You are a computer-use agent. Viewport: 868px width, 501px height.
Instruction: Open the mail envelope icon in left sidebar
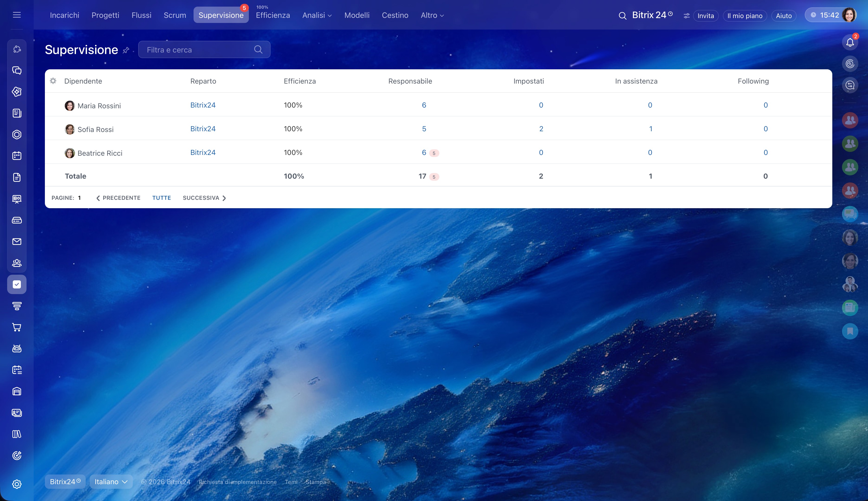pyautogui.click(x=17, y=242)
